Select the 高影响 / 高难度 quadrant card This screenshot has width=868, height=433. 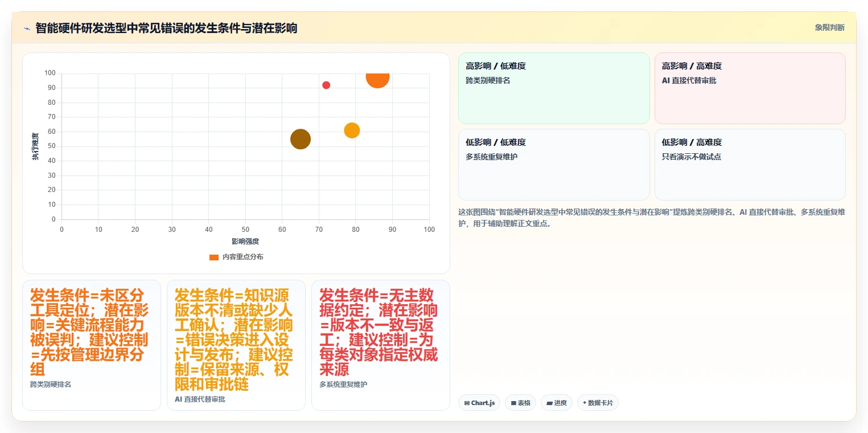tap(750, 88)
